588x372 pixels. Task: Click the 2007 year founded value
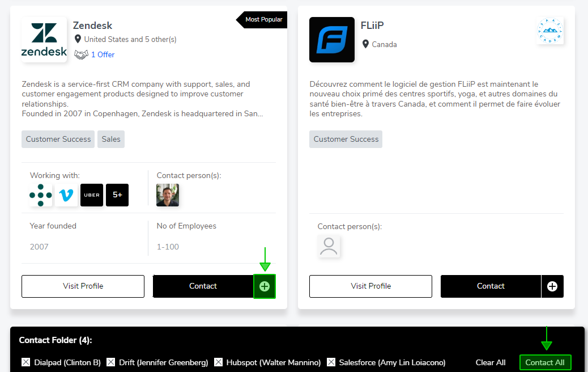coord(39,247)
